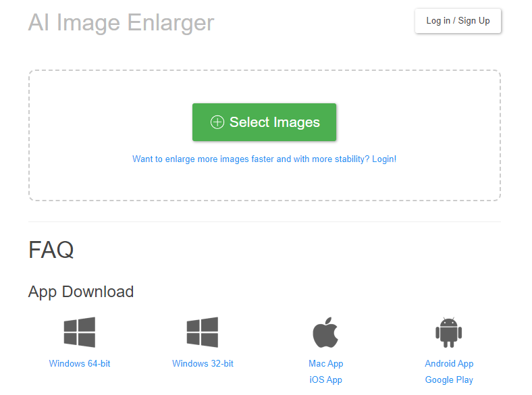Click the horizontal divider above FAQ
Viewport: 532px width, 395px height.
pyautogui.click(x=265, y=221)
